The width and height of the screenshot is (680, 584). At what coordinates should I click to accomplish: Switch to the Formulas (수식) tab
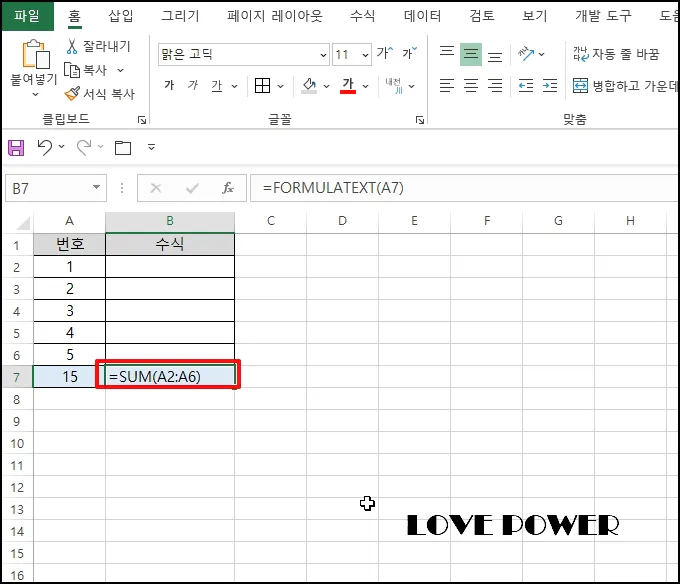tap(363, 16)
